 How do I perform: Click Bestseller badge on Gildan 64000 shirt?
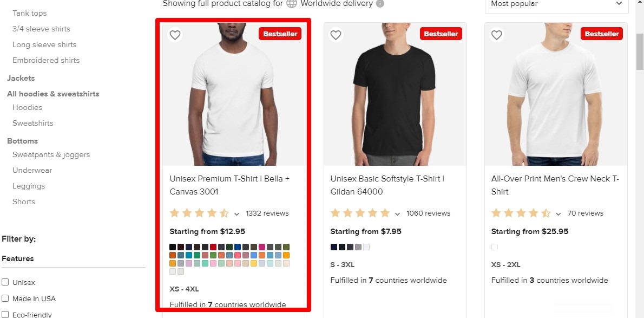tap(441, 34)
